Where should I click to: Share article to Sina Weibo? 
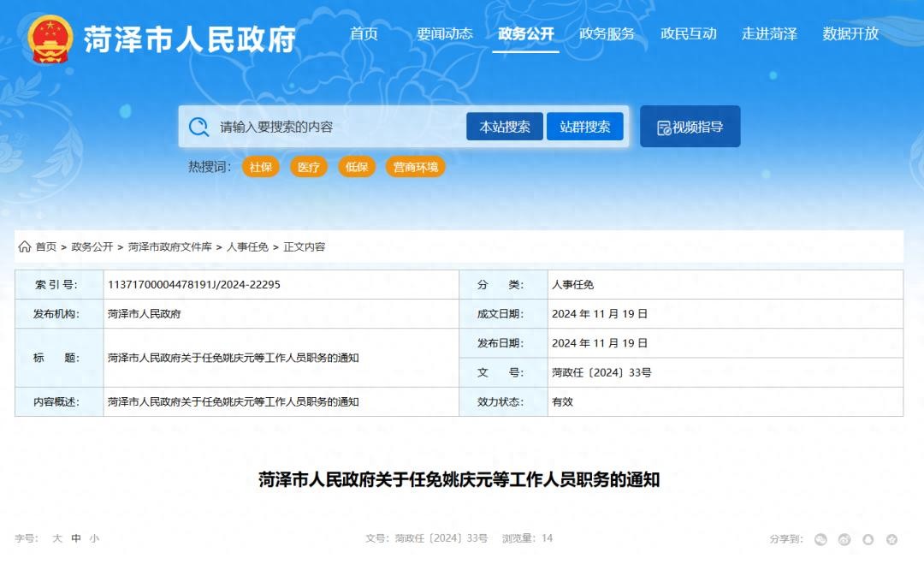[844, 539]
